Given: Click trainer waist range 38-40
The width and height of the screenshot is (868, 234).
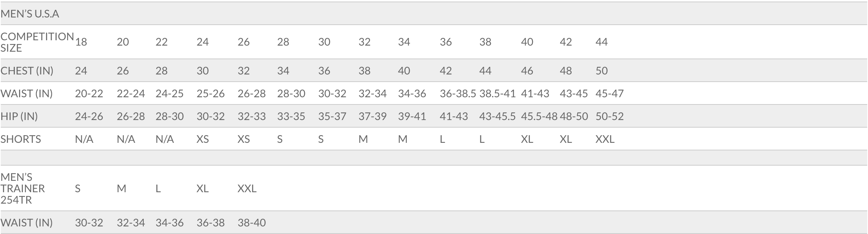Looking at the screenshot, I should pyautogui.click(x=252, y=223).
